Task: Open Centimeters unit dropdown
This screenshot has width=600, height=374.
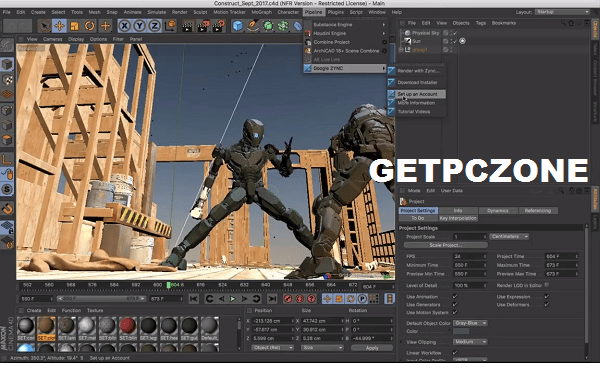Action: coord(509,237)
